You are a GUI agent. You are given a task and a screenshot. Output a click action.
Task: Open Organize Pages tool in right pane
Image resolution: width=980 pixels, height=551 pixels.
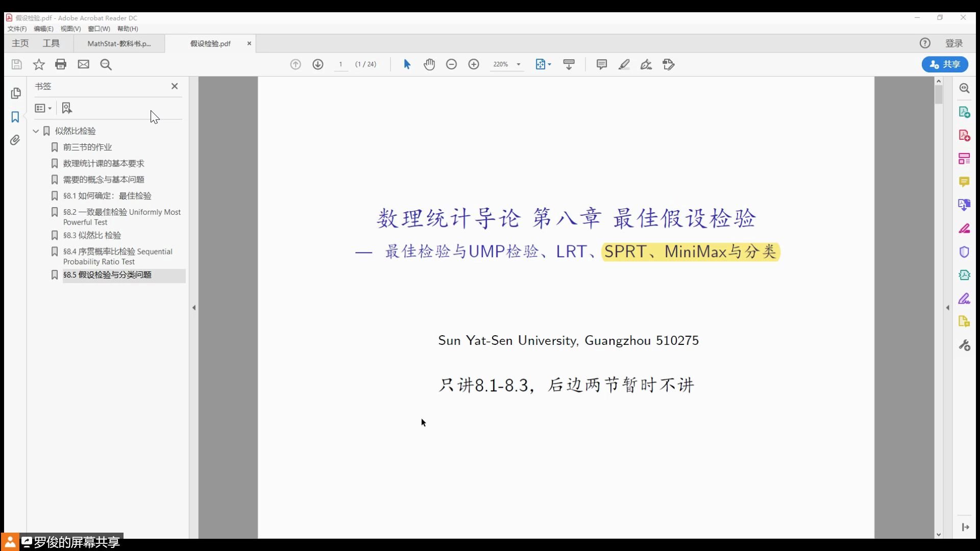(964, 159)
